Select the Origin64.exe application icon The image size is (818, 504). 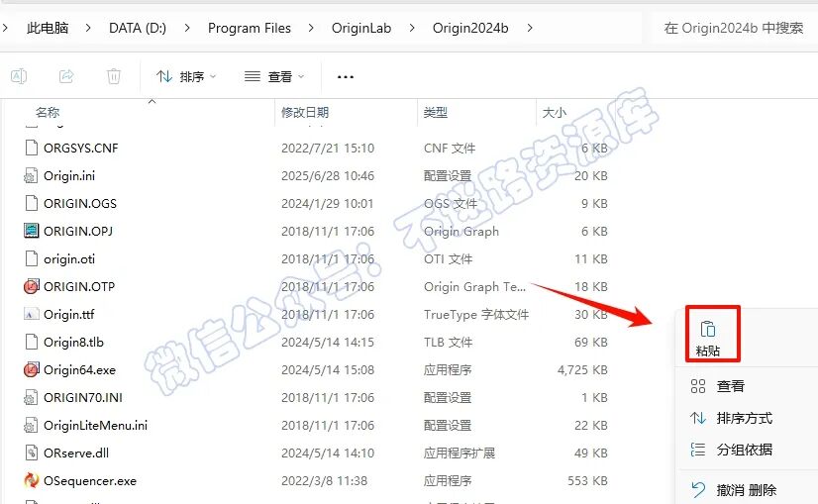click(x=32, y=369)
